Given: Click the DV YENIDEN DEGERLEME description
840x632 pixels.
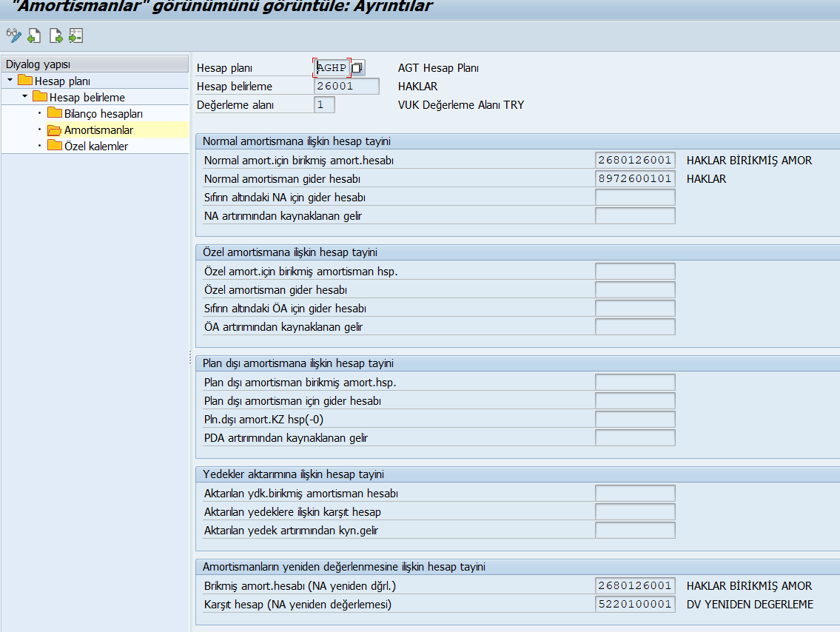Looking at the screenshot, I should coord(750,604).
